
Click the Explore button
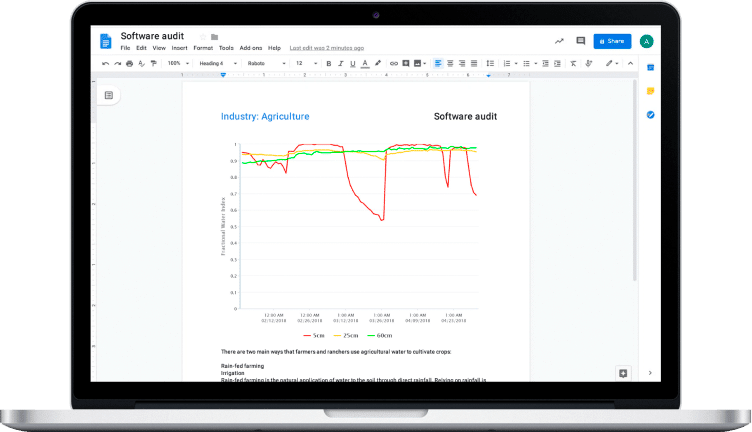coord(623,373)
